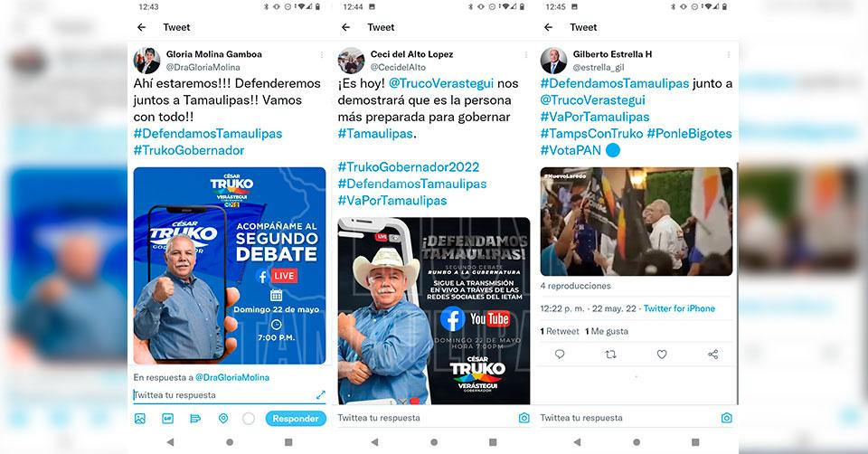Attach location pin to the reply
The width and height of the screenshot is (868, 454).
223,419
